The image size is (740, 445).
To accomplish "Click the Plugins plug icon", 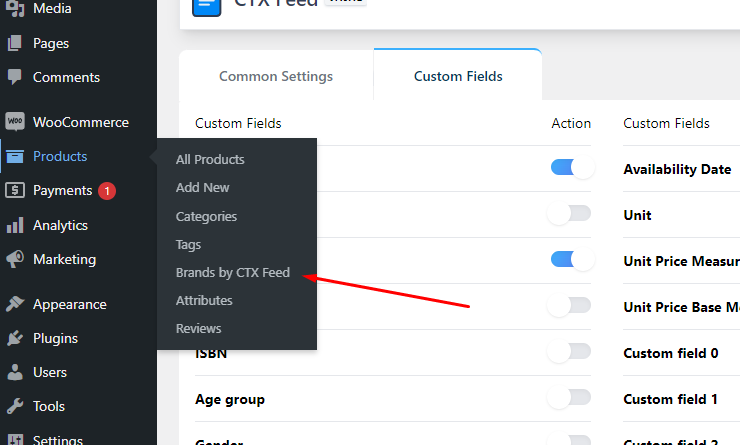I will (x=14, y=338).
